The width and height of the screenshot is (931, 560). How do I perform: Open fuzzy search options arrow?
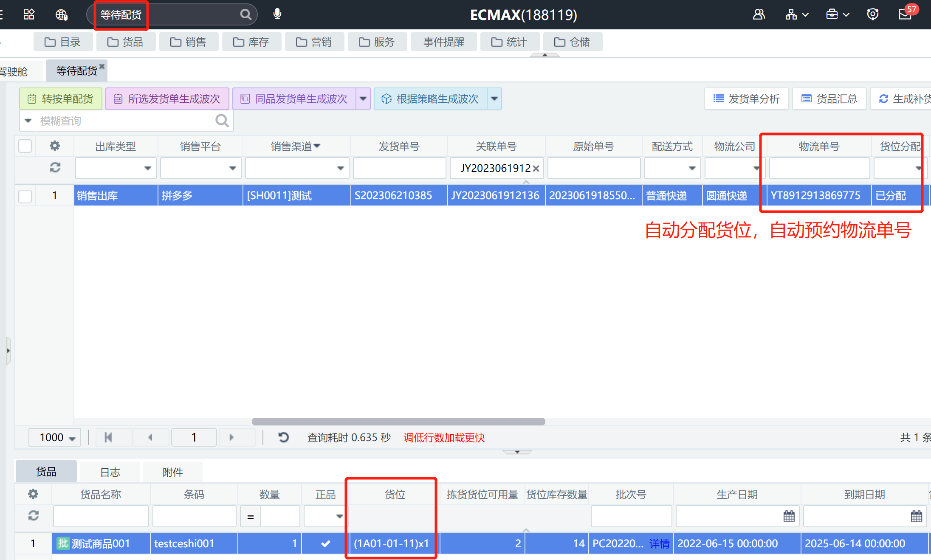[28, 121]
